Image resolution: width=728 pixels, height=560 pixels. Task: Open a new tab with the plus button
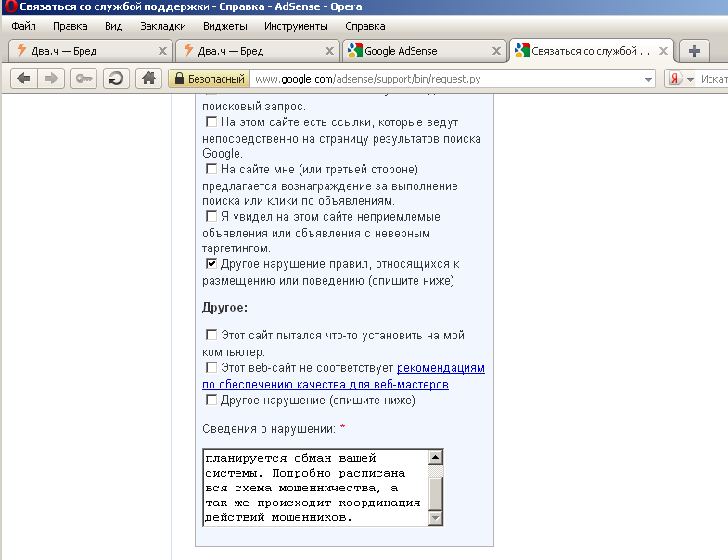coord(694,51)
